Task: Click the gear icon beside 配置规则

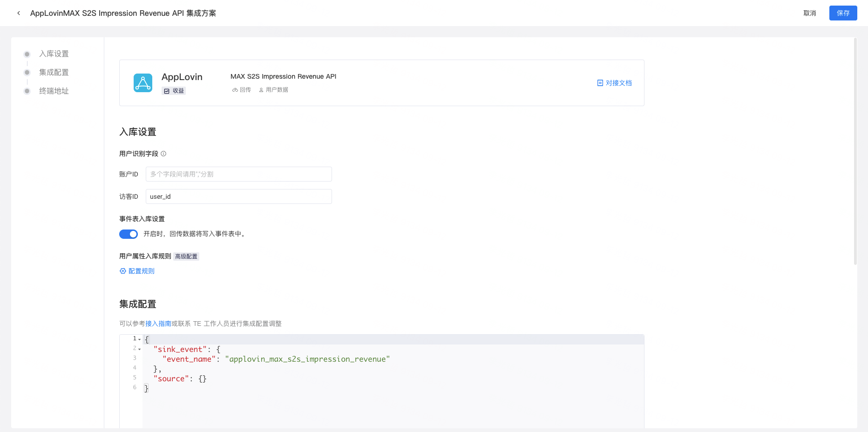Action: [123, 271]
